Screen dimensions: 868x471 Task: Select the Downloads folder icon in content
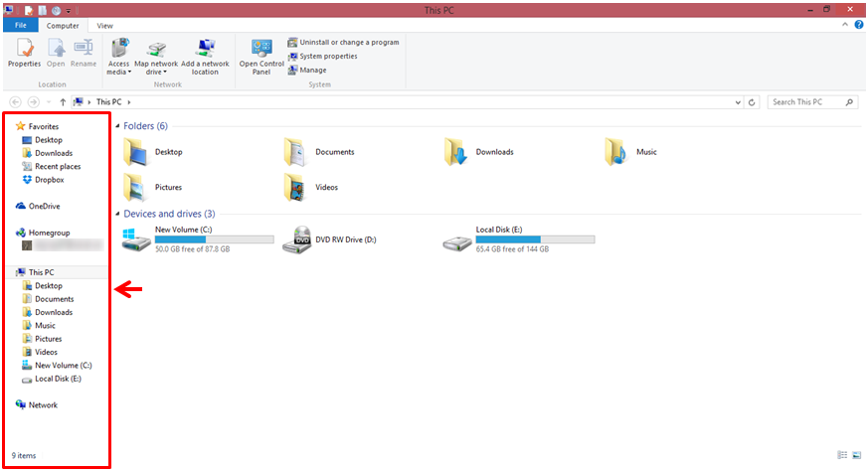(455, 152)
